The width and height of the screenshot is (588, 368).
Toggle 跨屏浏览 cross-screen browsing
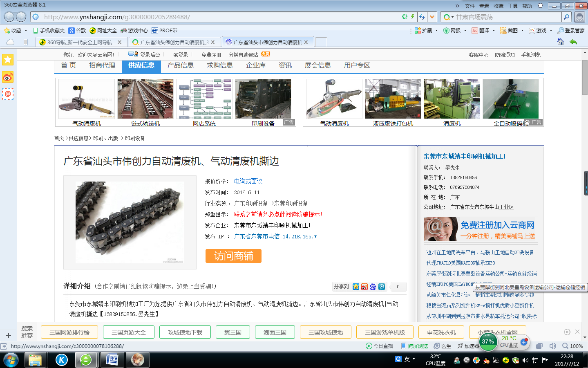coord(414,346)
